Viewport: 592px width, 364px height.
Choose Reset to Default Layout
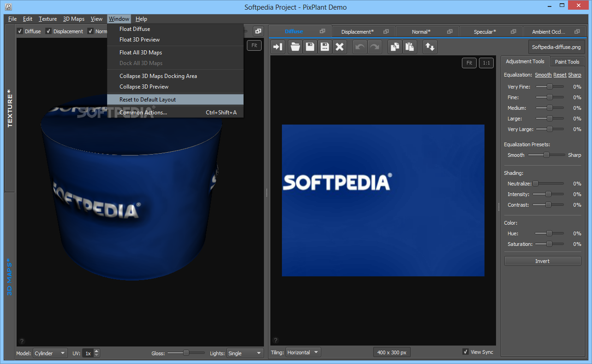pyautogui.click(x=175, y=100)
